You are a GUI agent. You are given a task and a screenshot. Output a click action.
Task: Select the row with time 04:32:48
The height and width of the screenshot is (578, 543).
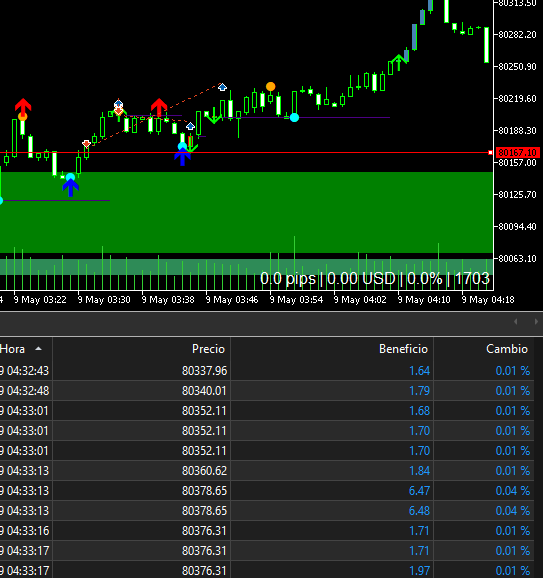267,390
